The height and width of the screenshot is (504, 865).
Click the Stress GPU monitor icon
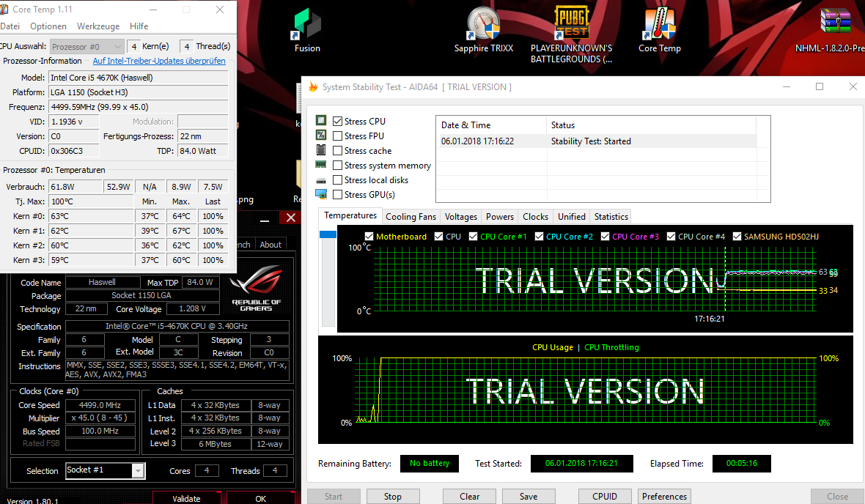[321, 194]
